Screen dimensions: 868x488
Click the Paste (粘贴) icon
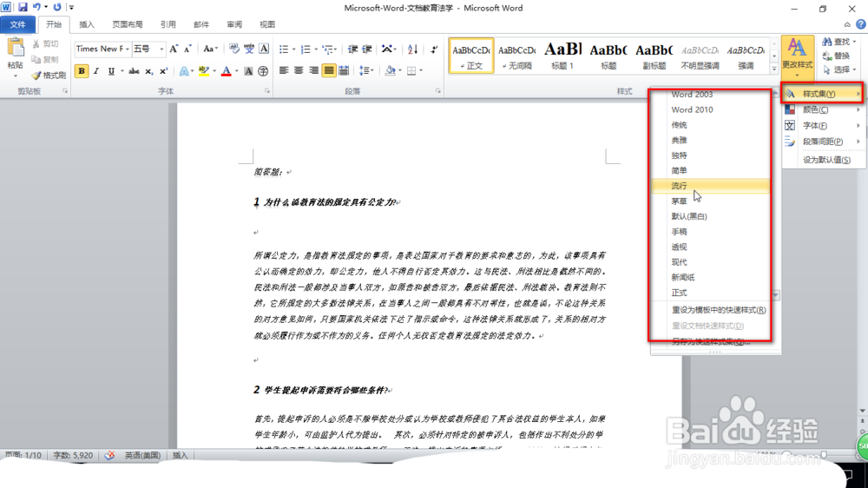pos(16,48)
